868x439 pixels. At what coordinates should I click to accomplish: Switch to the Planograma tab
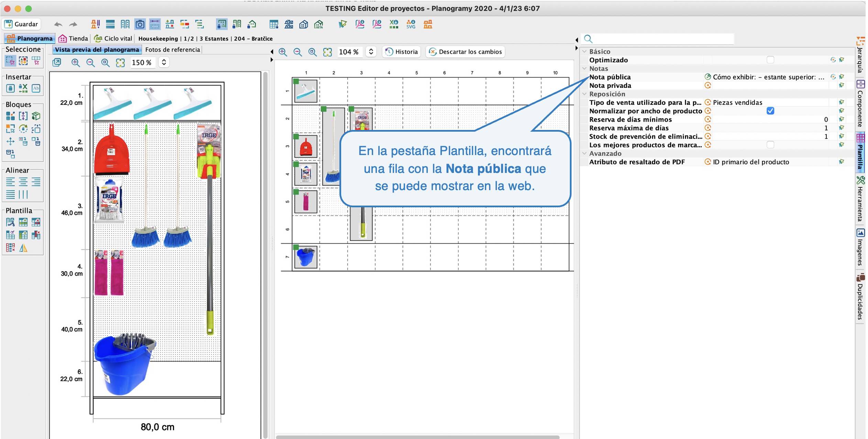(x=30, y=39)
